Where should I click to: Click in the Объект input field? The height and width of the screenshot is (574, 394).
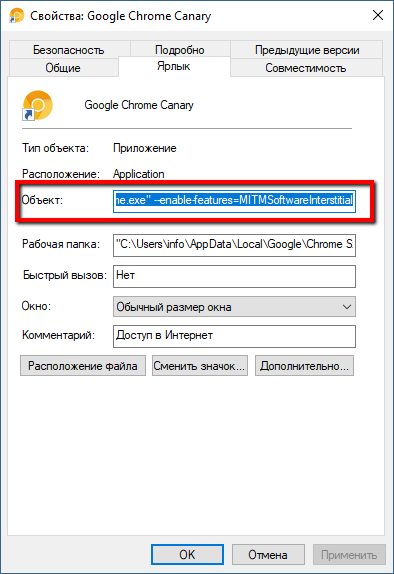[x=234, y=200]
